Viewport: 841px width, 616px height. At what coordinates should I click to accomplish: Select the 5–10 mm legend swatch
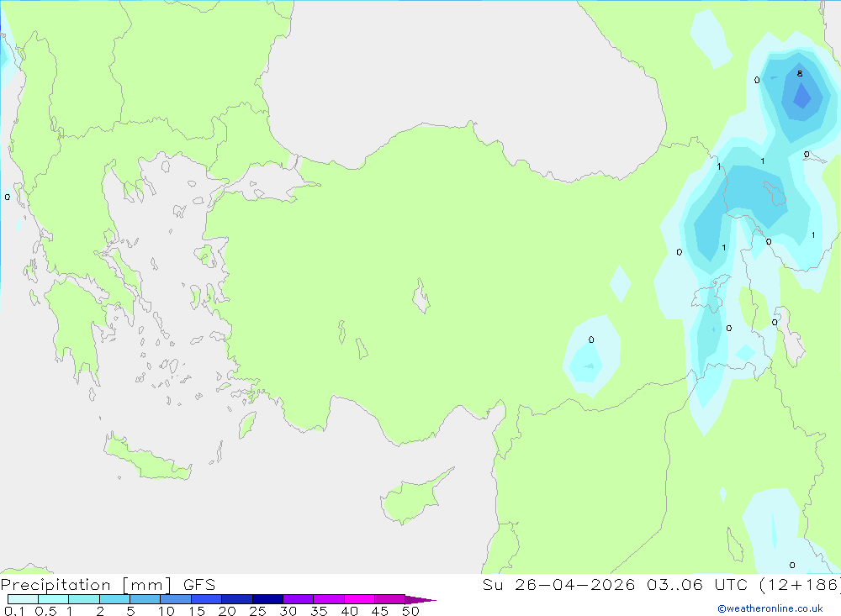(145, 599)
